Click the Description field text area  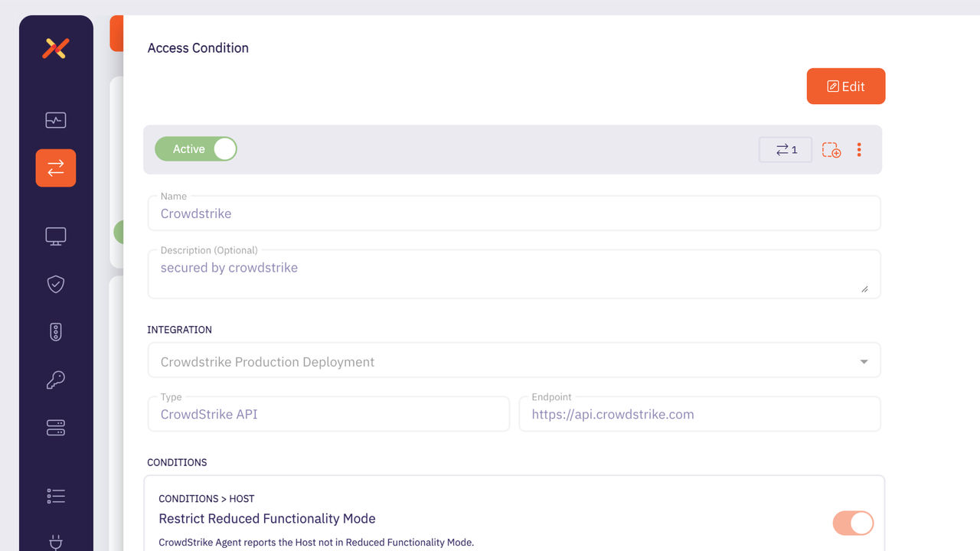(514, 274)
